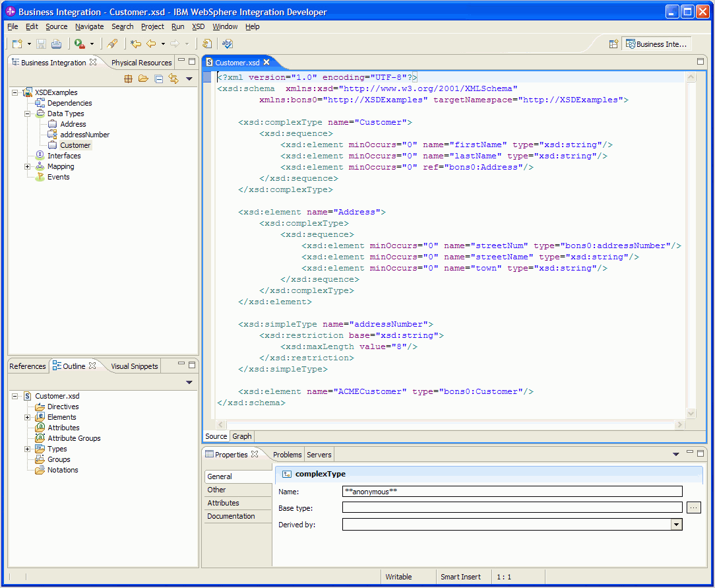Click the green Run launch icon
Screen dimensions: 715x588
pos(79,44)
